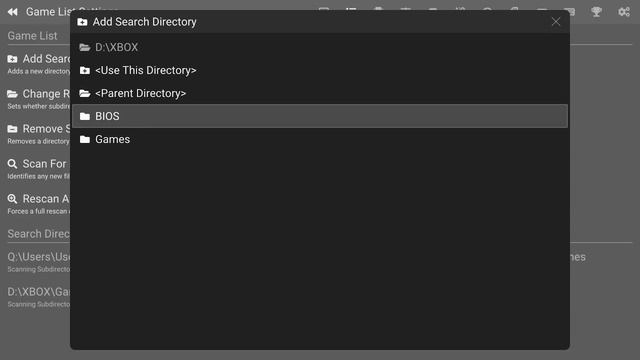Viewport: 640px width, 360px height.
Task: Click the rewind back arrow icon
Action: pos(13,12)
